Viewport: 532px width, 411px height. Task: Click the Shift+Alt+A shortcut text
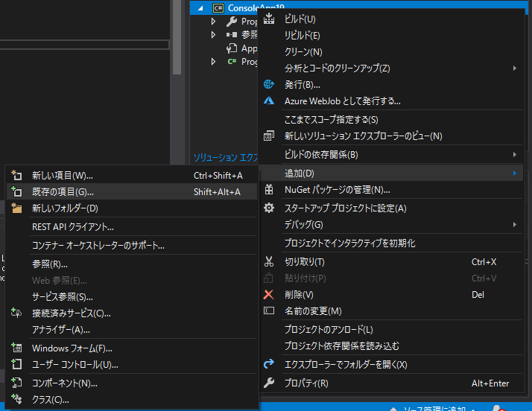click(x=217, y=191)
